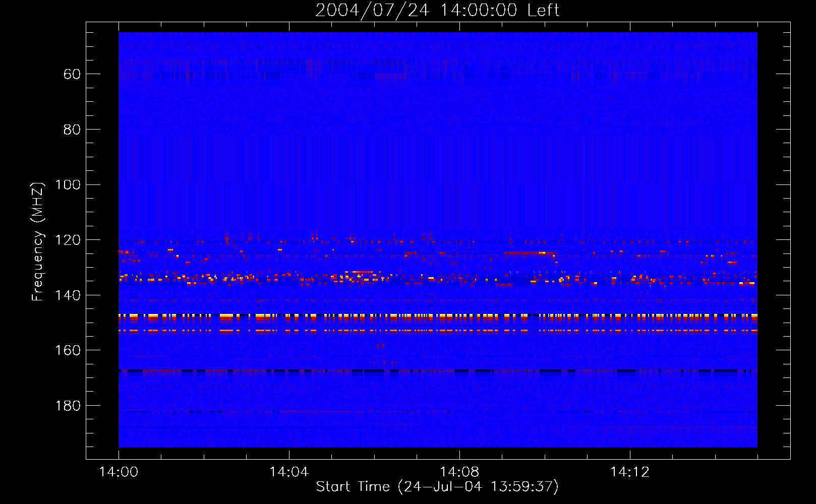Click the 14:08 time tick label
This screenshot has width=816, height=504.
(x=459, y=472)
